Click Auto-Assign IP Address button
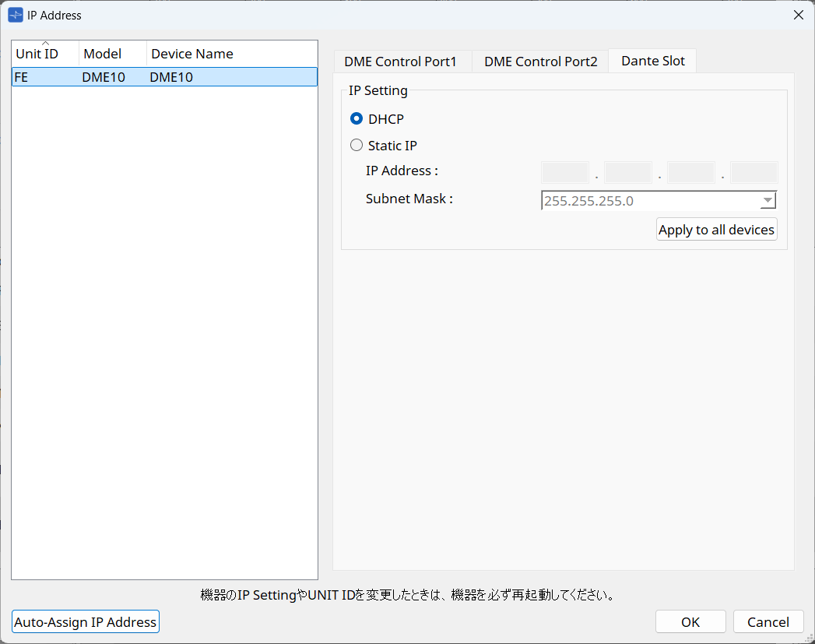Image resolution: width=815 pixels, height=644 pixels. pyautogui.click(x=86, y=621)
